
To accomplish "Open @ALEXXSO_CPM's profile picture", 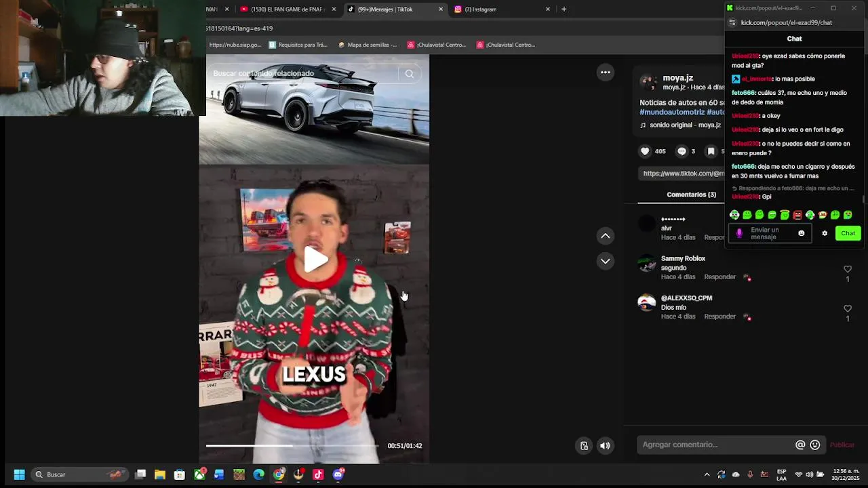I will (x=647, y=302).
